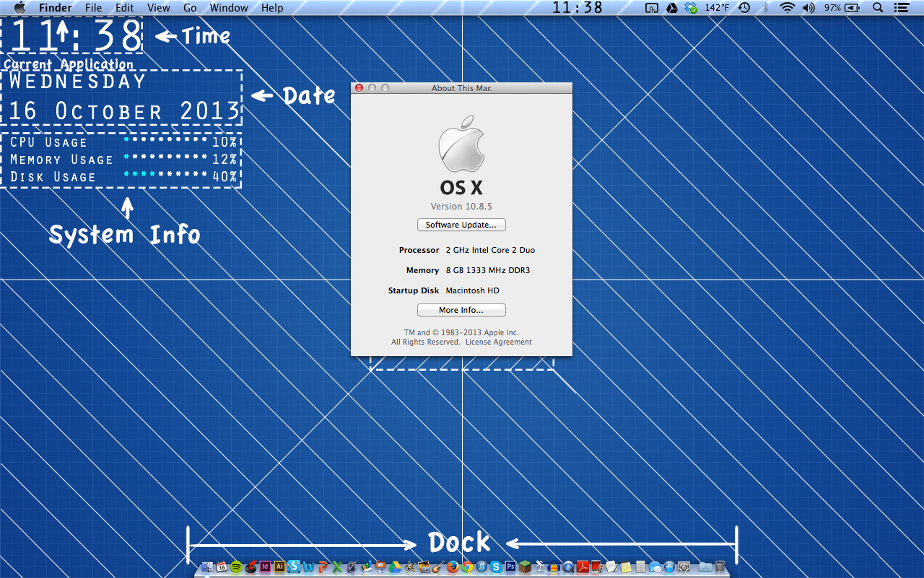The height and width of the screenshot is (578, 924).
Task: Launch the App Store from dock
Action: pos(669,567)
